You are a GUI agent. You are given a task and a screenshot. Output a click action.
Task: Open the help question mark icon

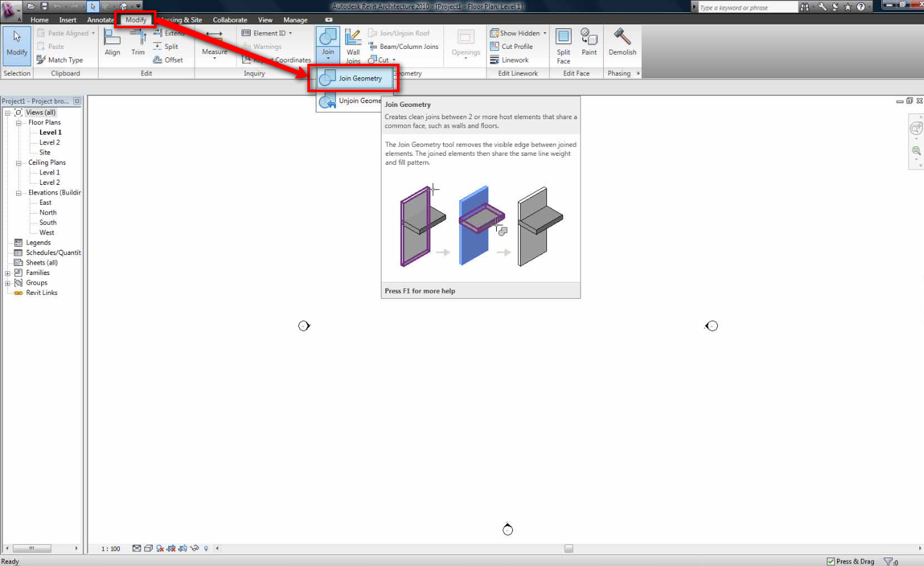pos(861,7)
